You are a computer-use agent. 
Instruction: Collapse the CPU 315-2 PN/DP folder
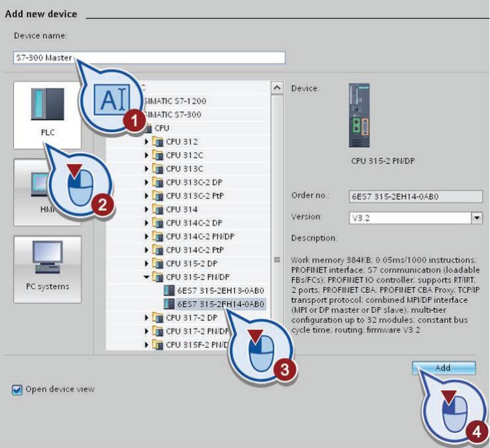tap(146, 277)
